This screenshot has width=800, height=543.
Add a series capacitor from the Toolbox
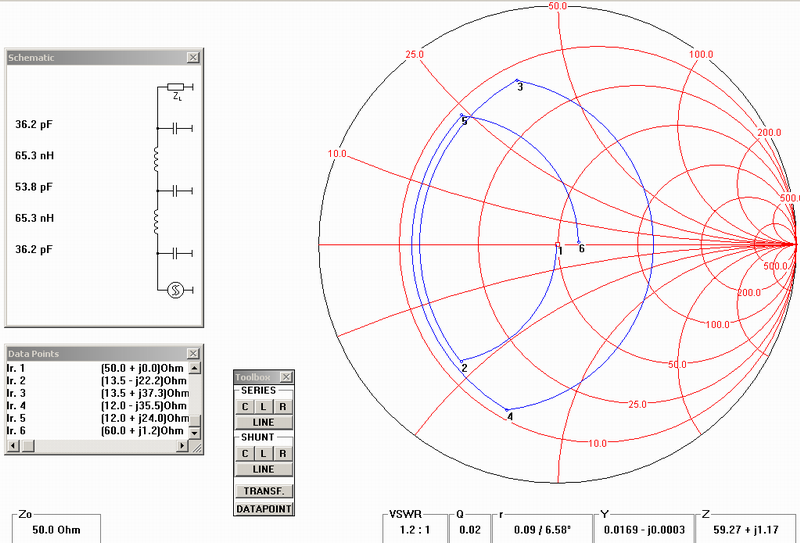click(x=245, y=407)
